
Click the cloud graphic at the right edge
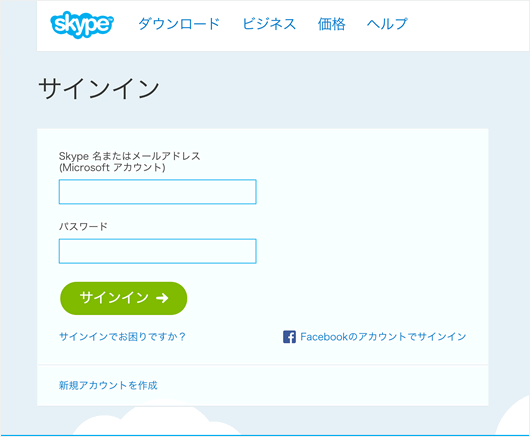(x=512, y=416)
